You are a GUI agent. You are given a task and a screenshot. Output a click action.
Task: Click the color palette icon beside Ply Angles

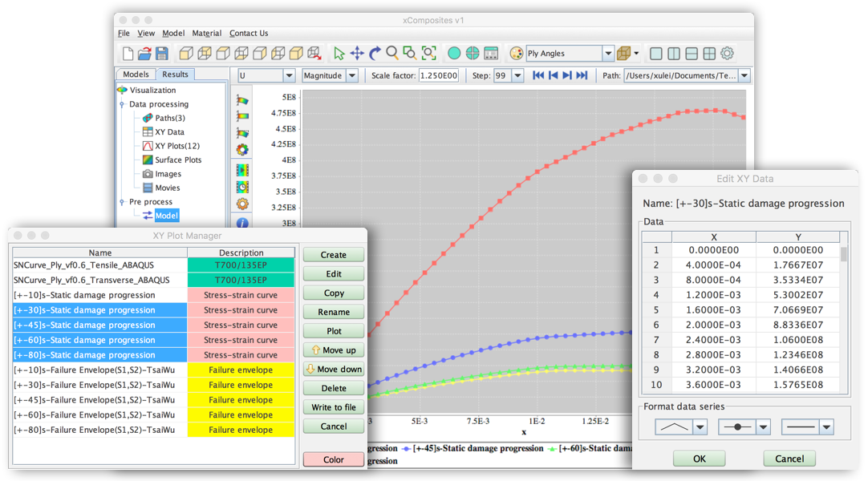(x=517, y=54)
